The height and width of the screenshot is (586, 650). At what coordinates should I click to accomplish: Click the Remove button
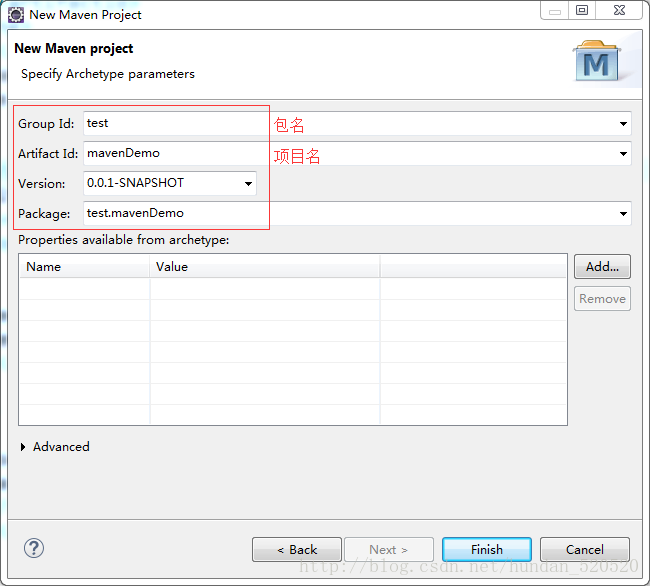[602, 299]
